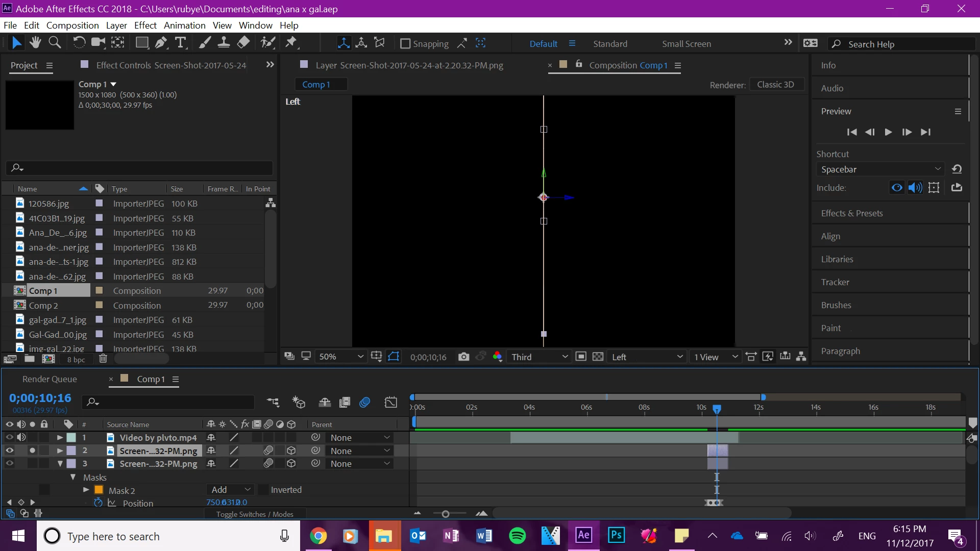The width and height of the screenshot is (980, 551).
Task: Open Photoshop from the Windows taskbar
Action: click(616, 536)
